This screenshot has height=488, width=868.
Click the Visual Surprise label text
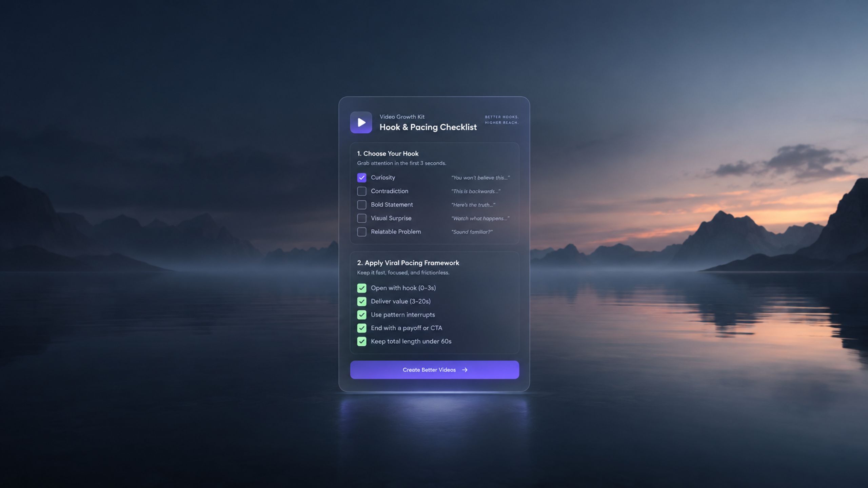[x=391, y=218]
